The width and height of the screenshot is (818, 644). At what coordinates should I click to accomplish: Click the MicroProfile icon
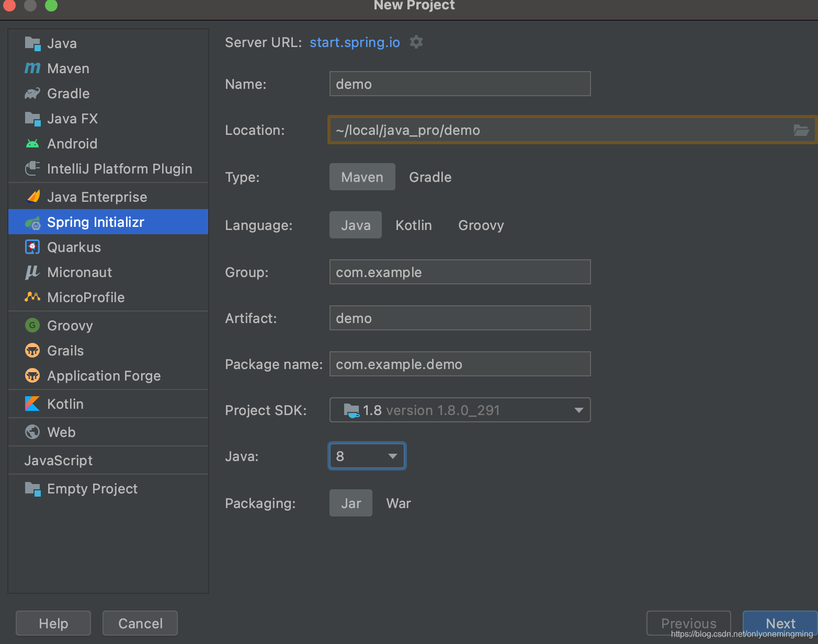click(x=32, y=297)
